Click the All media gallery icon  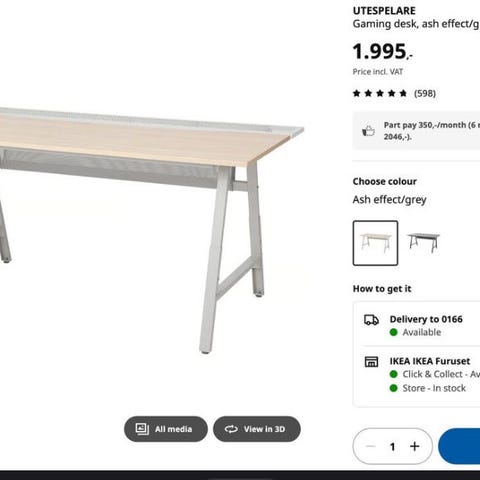coord(142,429)
